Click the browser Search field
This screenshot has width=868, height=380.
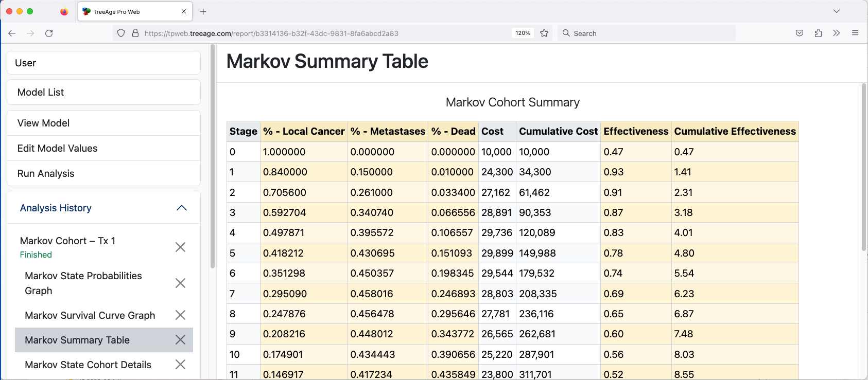(x=646, y=33)
